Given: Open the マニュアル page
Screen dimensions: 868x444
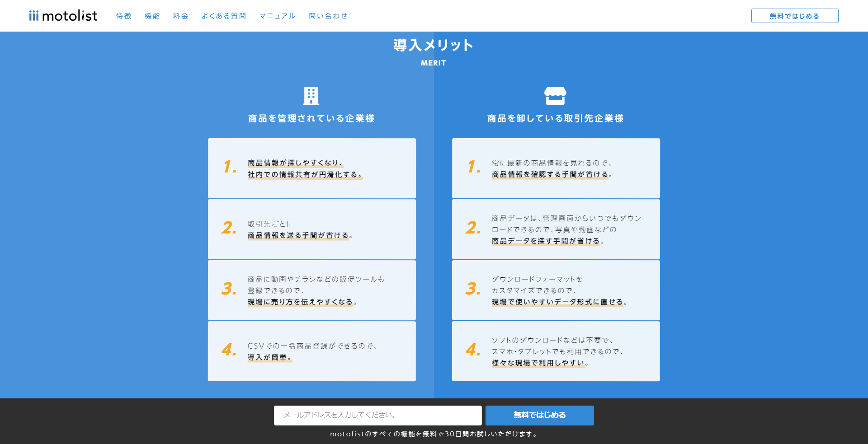Looking at the screenshot, I should [x=277, y=15].
